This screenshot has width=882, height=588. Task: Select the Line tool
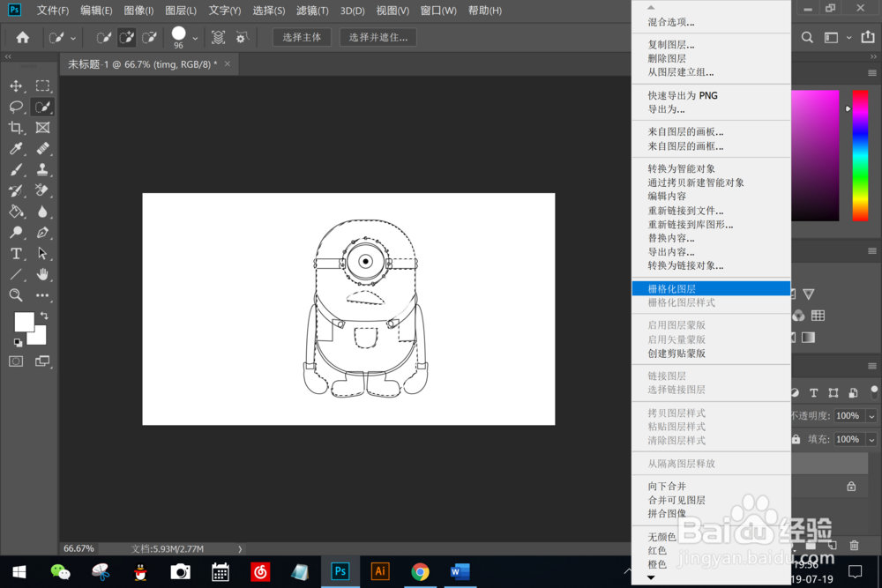click(16, 274)
